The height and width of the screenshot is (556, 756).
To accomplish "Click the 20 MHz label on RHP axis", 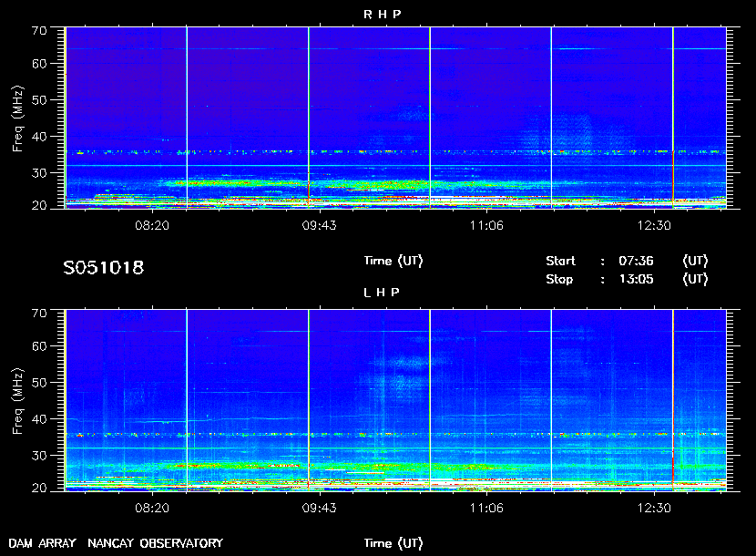I will pos(39,206).
